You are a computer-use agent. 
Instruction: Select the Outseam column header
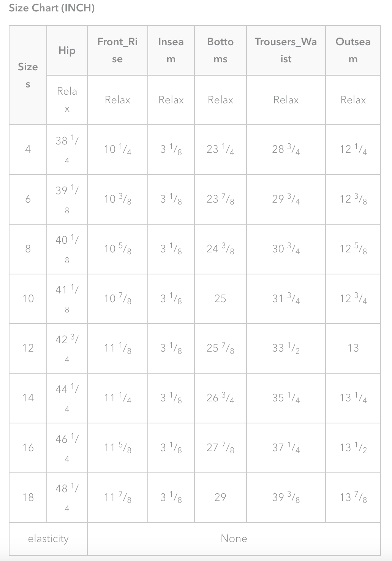(353, 50)
